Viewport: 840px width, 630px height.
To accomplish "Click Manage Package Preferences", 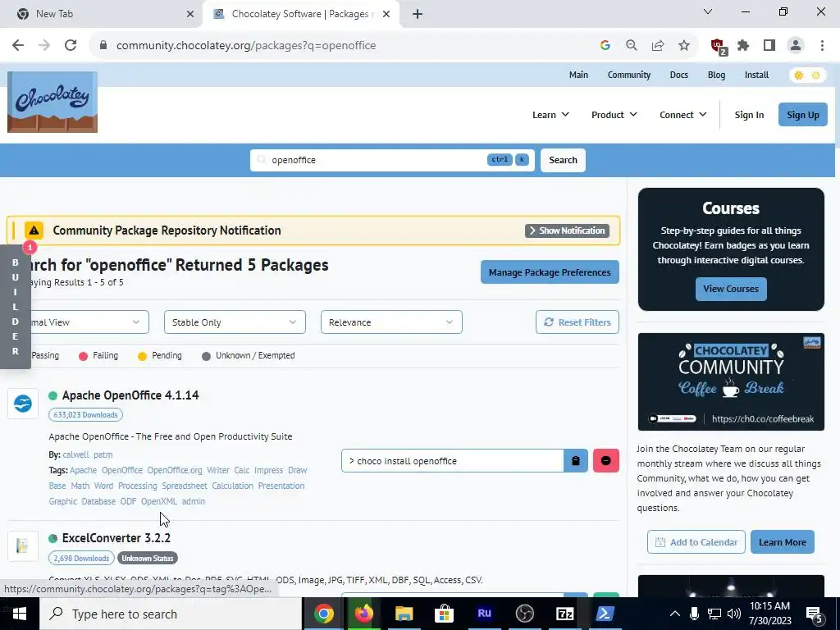I will coord(550,272).
